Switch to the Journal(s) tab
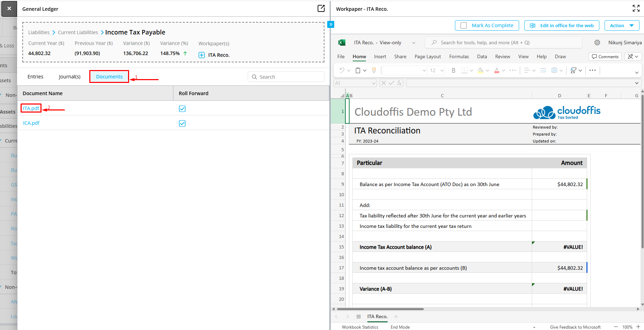 [69, 77]
